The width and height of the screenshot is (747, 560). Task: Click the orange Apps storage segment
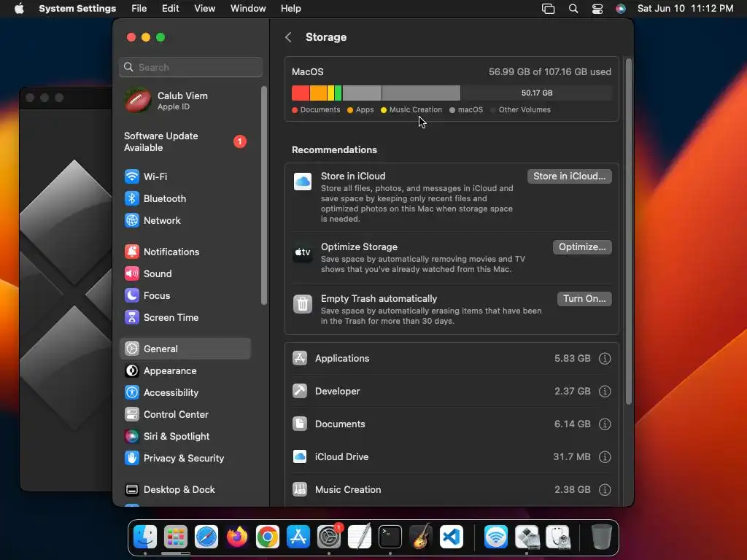319,93
